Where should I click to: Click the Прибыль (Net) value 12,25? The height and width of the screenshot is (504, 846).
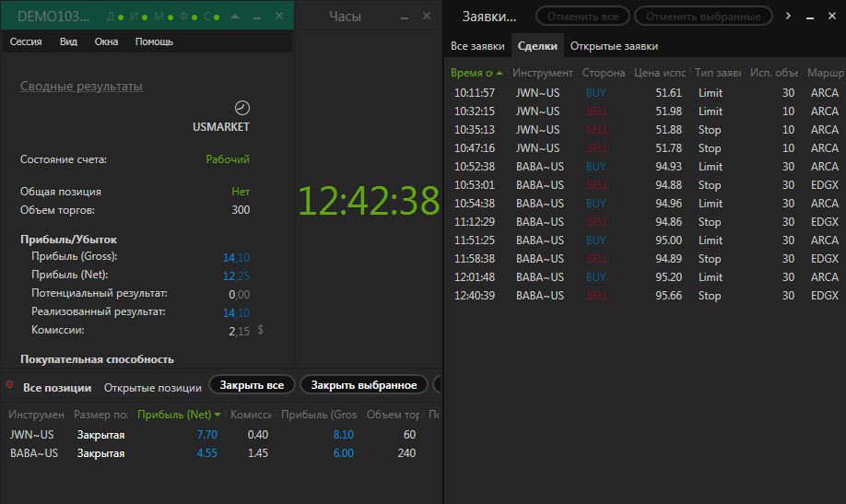(236, 275)
